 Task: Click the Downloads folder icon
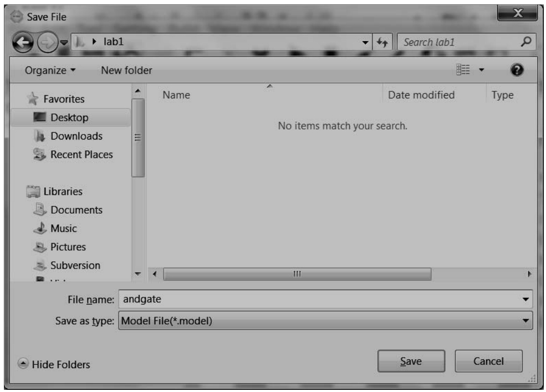coord(39,136)
